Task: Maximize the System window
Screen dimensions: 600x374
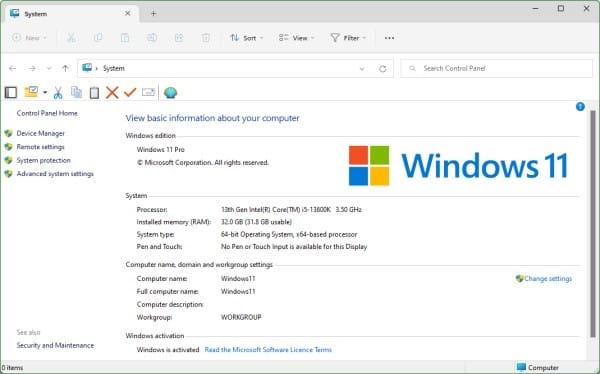Action: click(561, 8)
